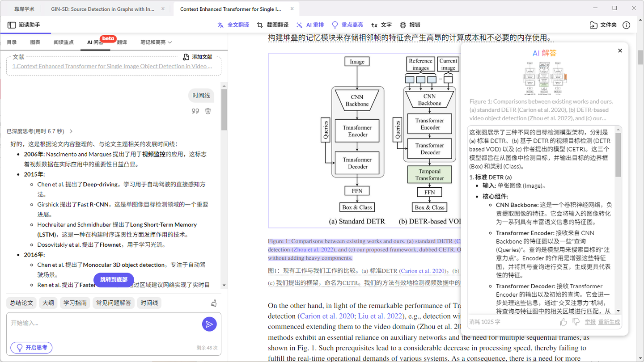The width and height of the screenshot is (644, 362).
Task: Click the info icon beside 文件夹
Action: 627,25
